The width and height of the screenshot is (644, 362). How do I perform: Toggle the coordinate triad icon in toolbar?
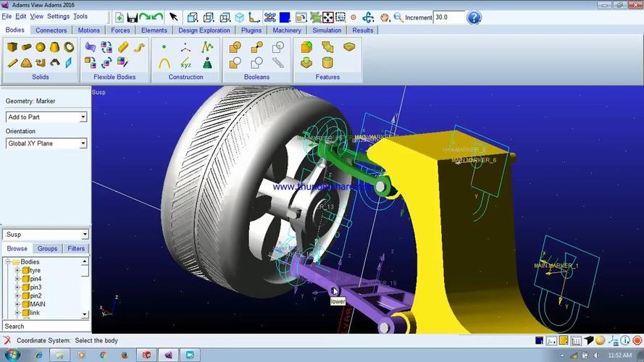[254, 17]
